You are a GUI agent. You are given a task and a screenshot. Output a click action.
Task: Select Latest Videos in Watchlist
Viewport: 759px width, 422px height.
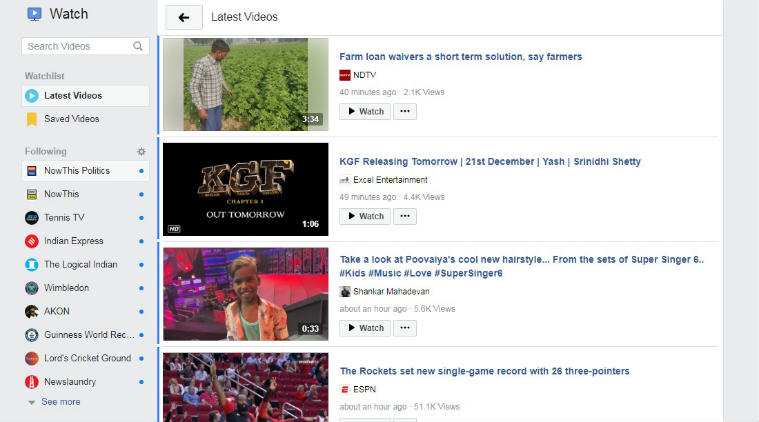[85, 96]
